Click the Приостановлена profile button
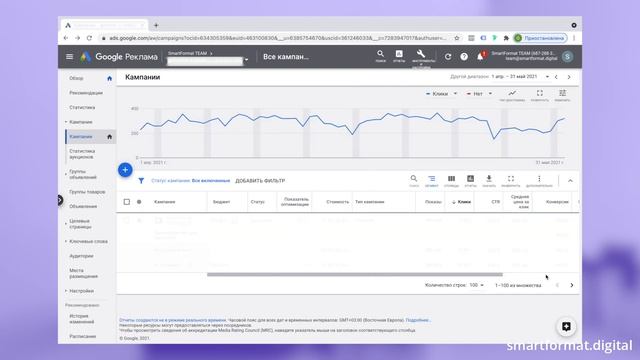Screen dimensions: 640x360 (x=540, y=38)
